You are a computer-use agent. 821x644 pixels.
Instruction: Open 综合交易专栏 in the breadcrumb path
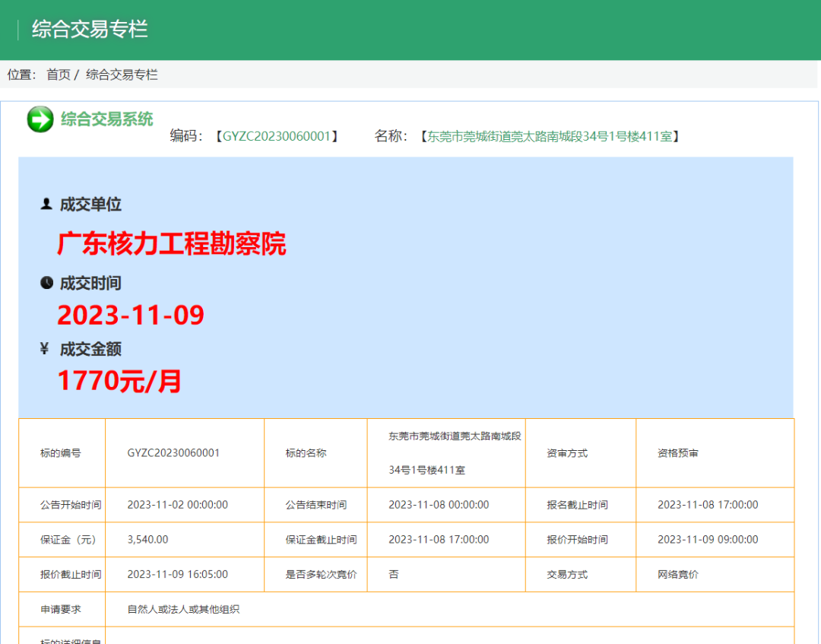(x=122, y=75)
